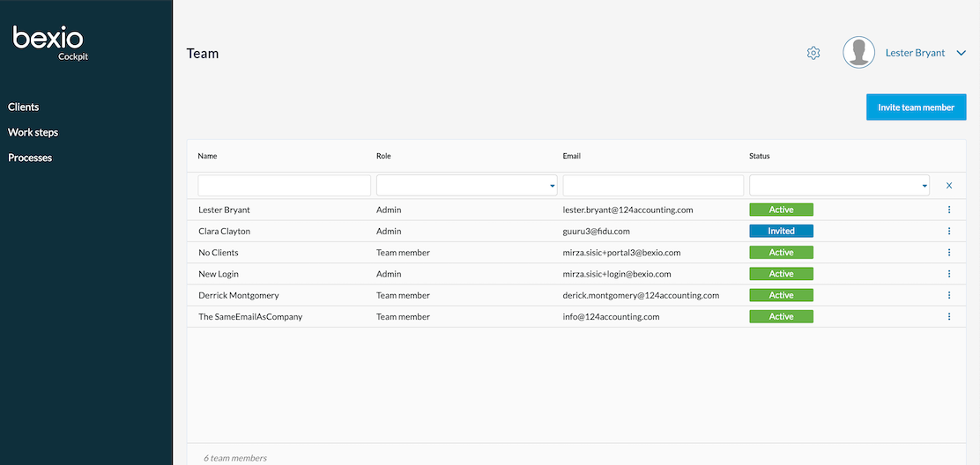
Task: Focus the Name filter input field
Action: pos(285,185)
